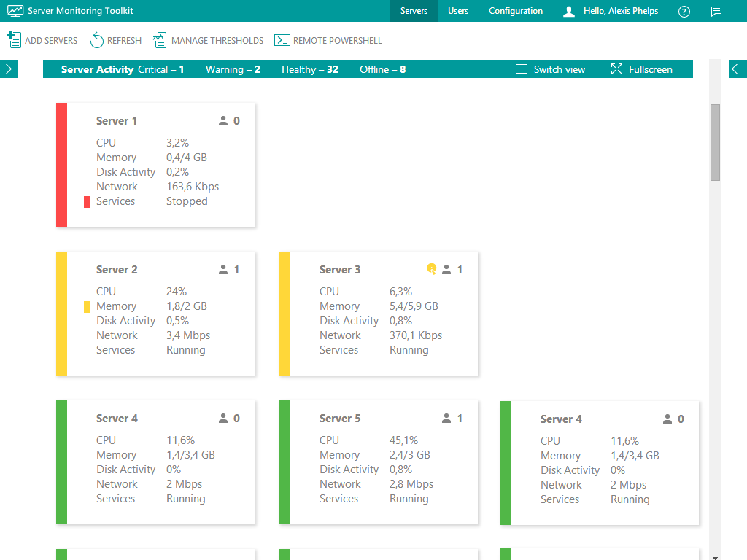Click the 2,4/3 GB memory value
747x560 pixels.
410,455
